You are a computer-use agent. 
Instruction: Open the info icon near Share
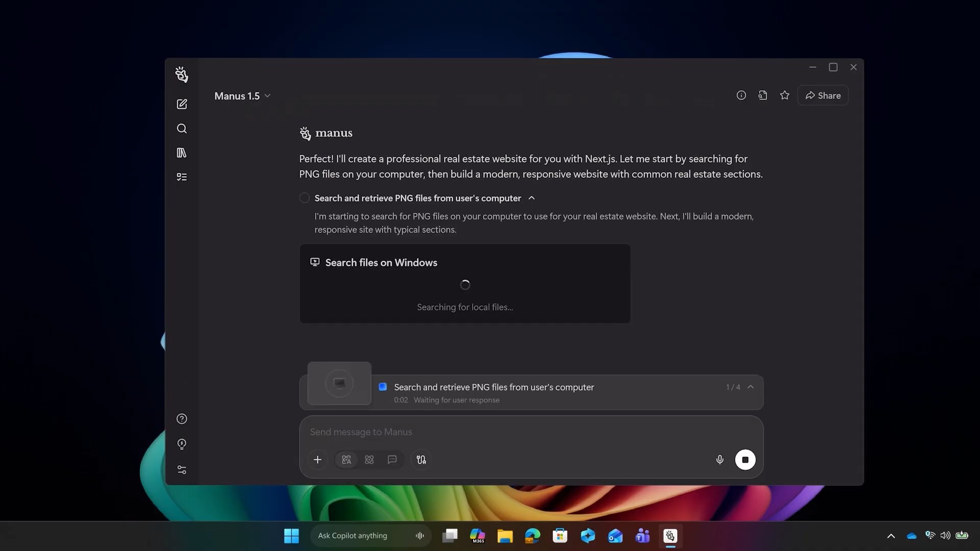tap(741, 95)
